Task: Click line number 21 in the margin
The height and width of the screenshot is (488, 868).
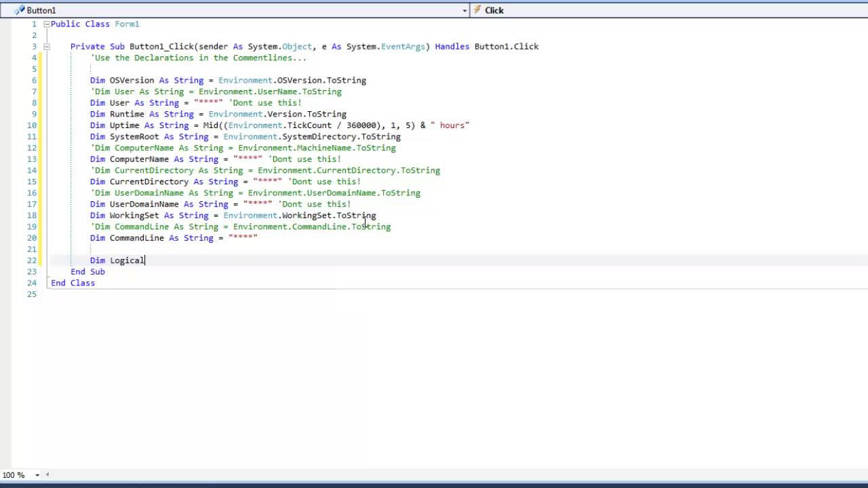Action: [32, 249]
